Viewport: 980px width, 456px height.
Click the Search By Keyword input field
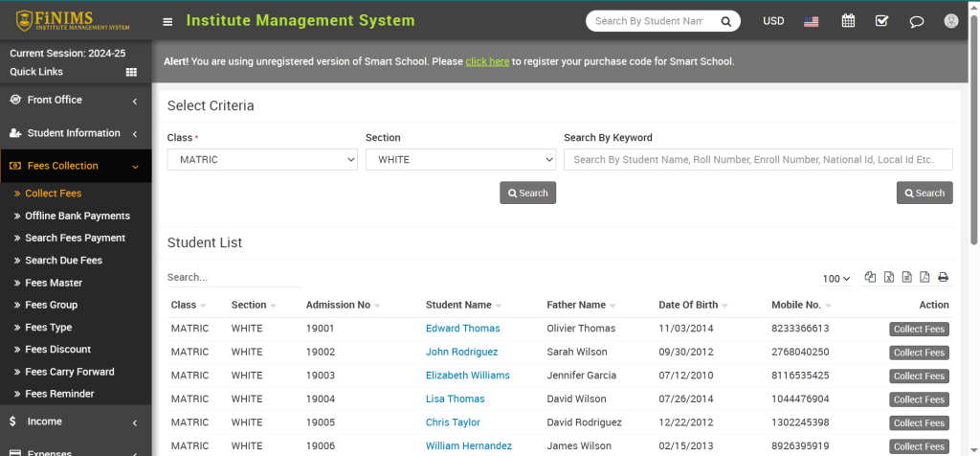[758, 160]
